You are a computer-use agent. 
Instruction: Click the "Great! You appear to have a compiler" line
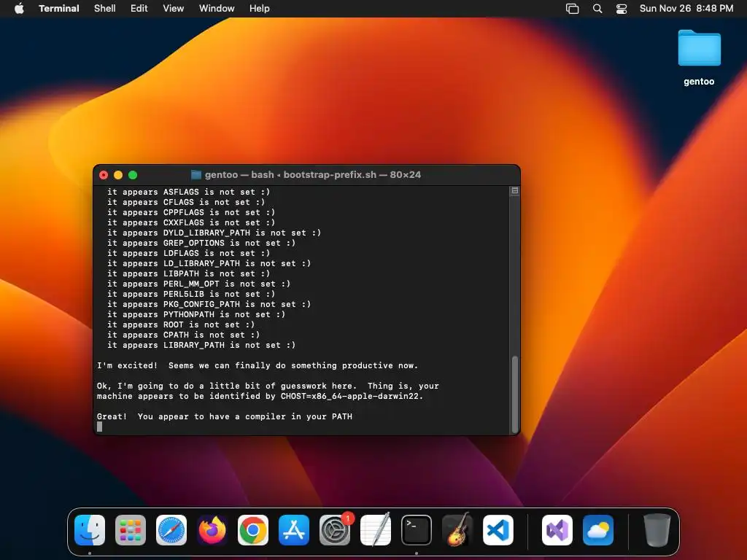[225, 416]
